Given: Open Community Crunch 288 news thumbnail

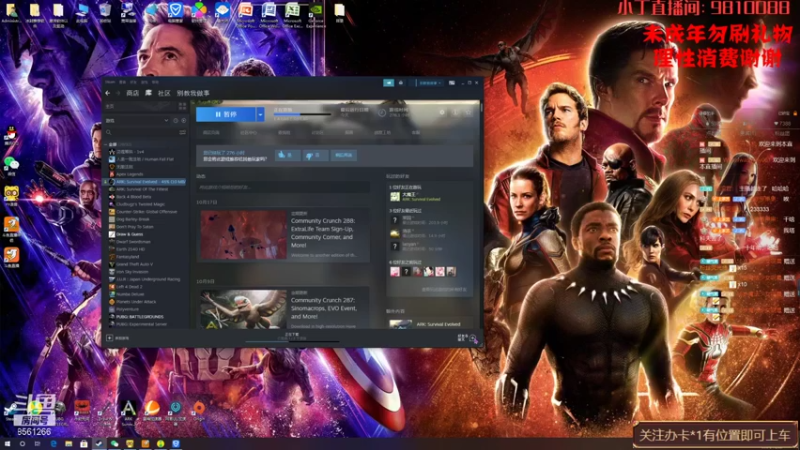Looking at the screenshot, I should 243,235.
